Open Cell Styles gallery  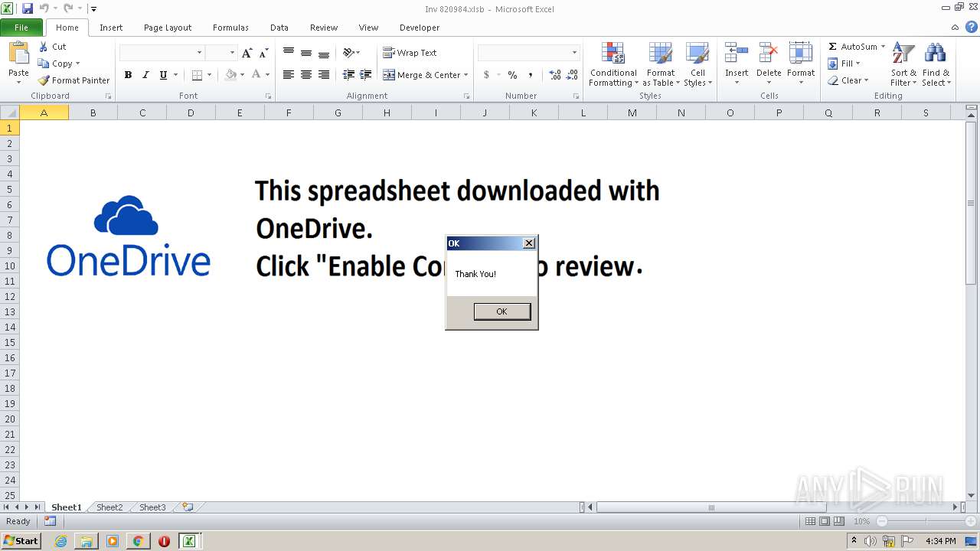[x=697, y=65]
